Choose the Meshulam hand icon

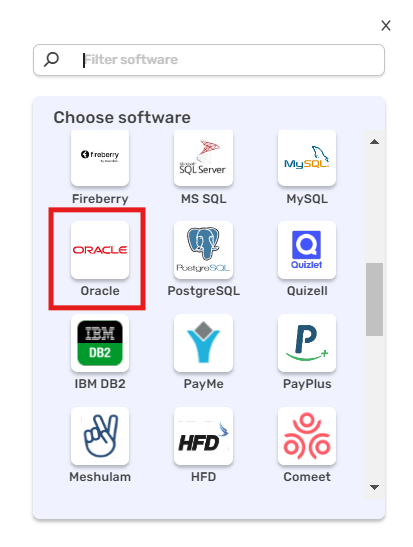[100, 436]
